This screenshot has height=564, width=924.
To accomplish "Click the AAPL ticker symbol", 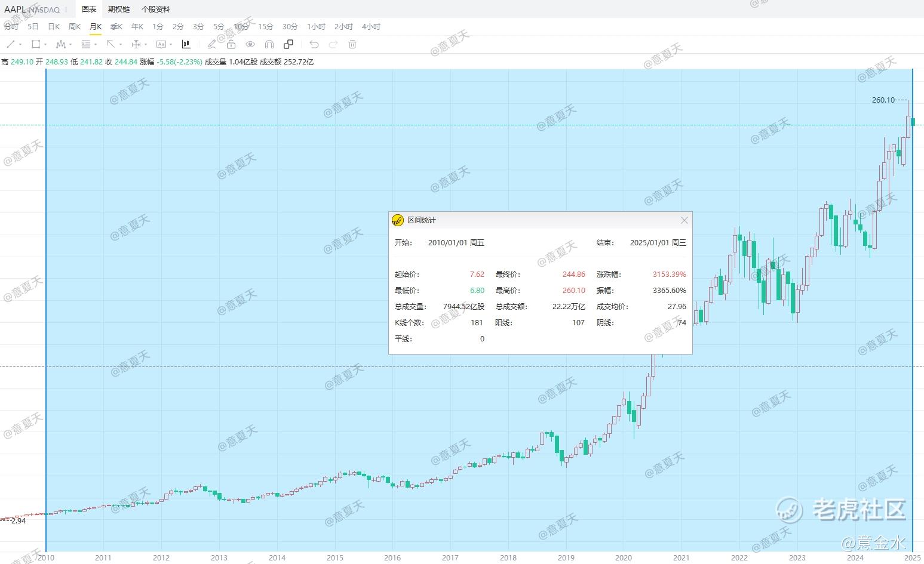I will pos(15,10).
